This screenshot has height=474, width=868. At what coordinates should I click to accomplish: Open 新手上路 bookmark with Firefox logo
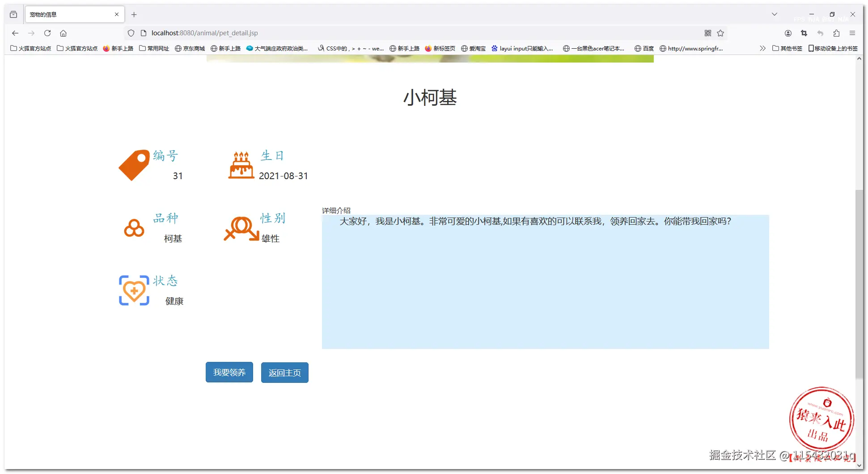[x=118, y=48]
